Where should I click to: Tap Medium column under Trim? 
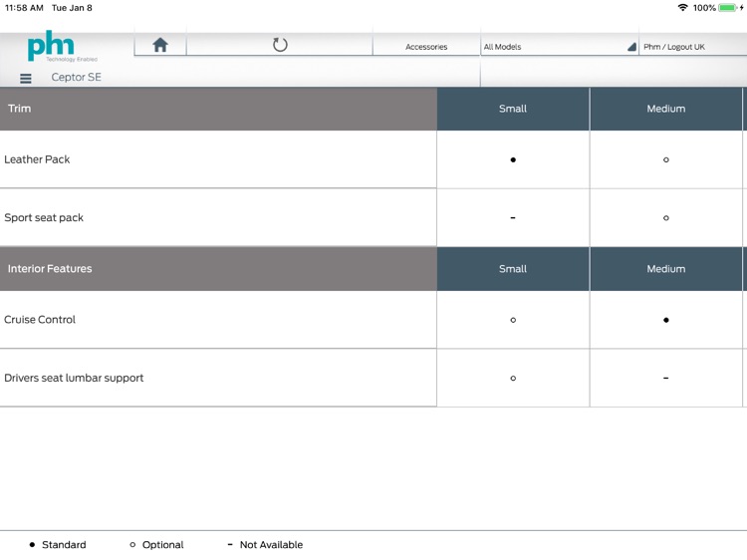pos(666,109)
